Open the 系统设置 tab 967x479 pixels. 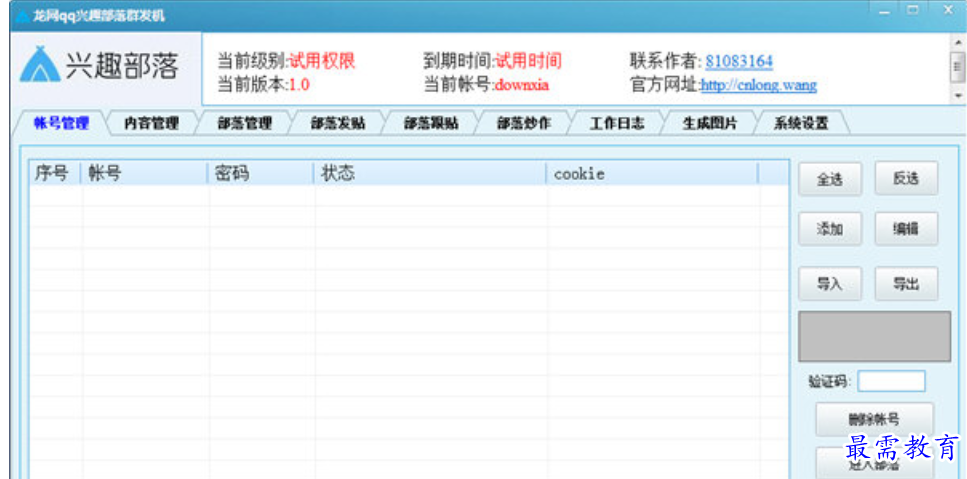coord(801,124)
